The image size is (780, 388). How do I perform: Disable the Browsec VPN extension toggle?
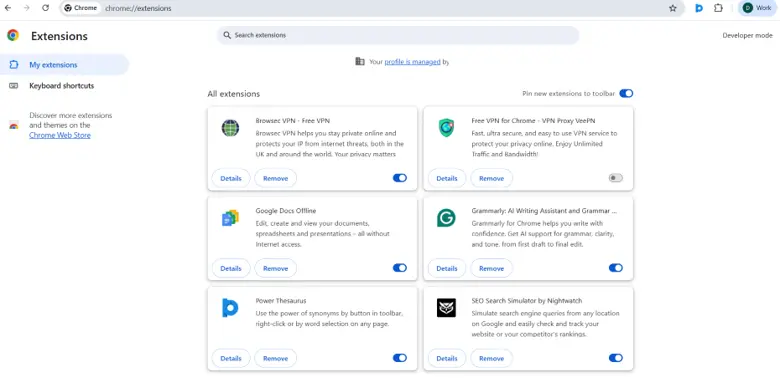(x=400, y=178)
